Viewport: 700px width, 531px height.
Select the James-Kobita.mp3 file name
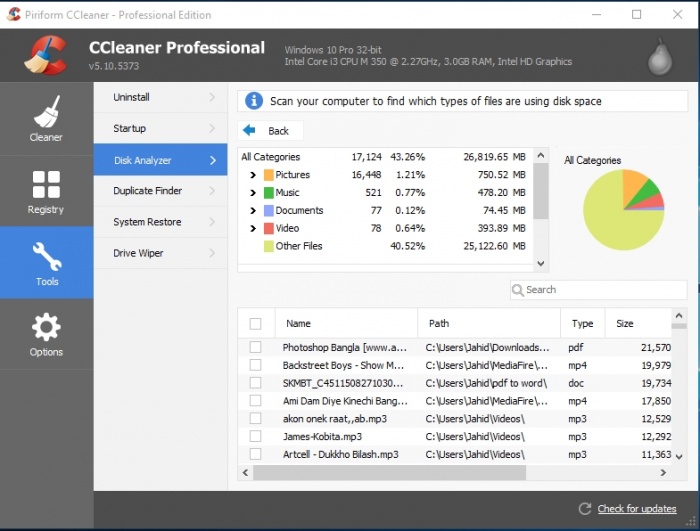322,437
